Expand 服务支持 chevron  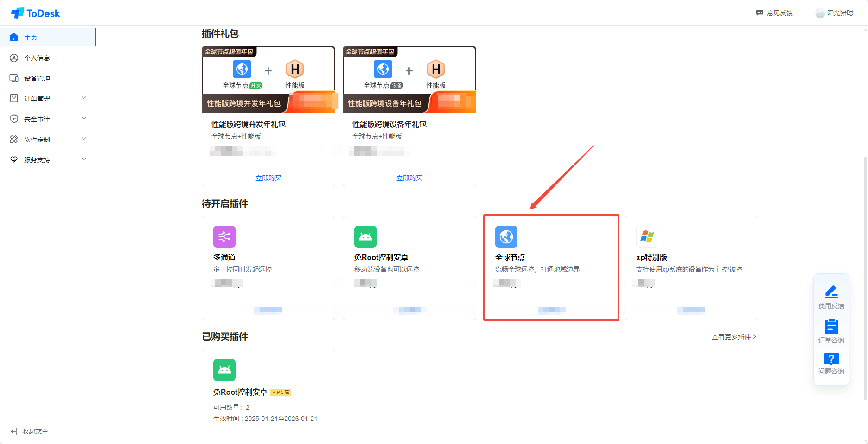click(84, 159)
